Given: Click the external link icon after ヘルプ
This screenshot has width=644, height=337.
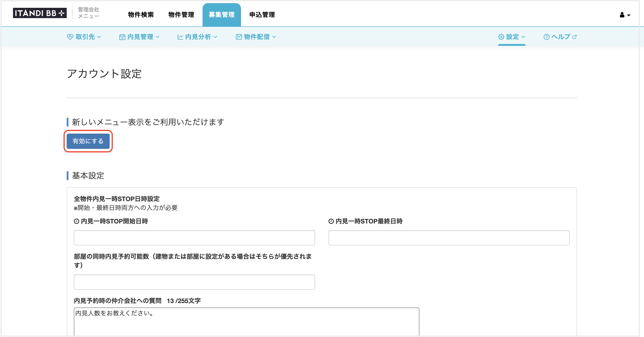Looking at the screenshot, I should tap(574, 37).
